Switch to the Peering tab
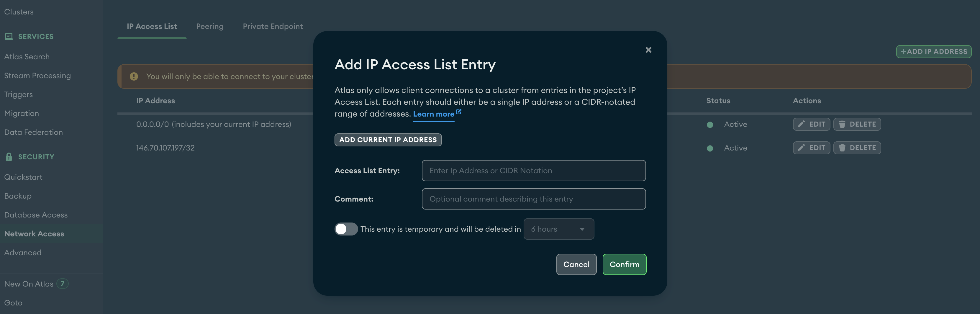Screen dimensions: 980x314 click(x=210, y=26)
